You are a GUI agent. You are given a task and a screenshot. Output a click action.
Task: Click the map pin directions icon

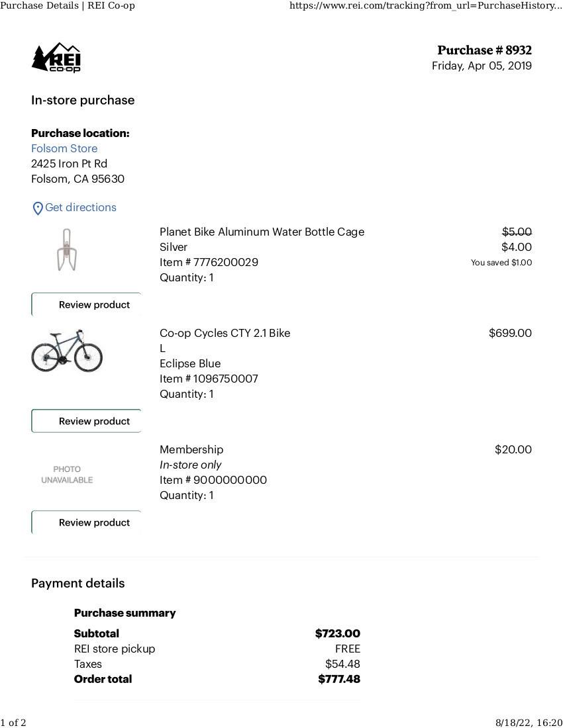(38, 208)
